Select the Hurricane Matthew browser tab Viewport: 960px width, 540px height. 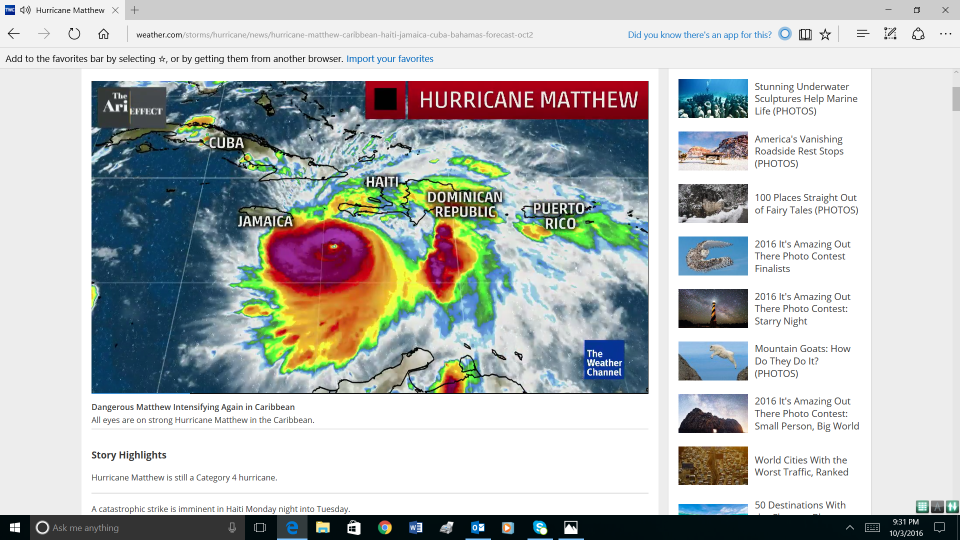coord(65,10)
